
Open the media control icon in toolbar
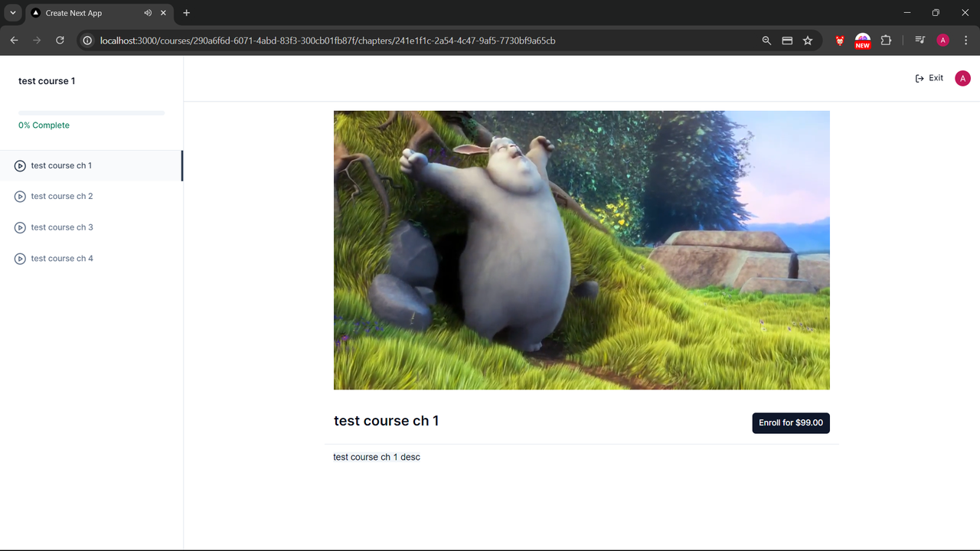click(x=920, y=41)
